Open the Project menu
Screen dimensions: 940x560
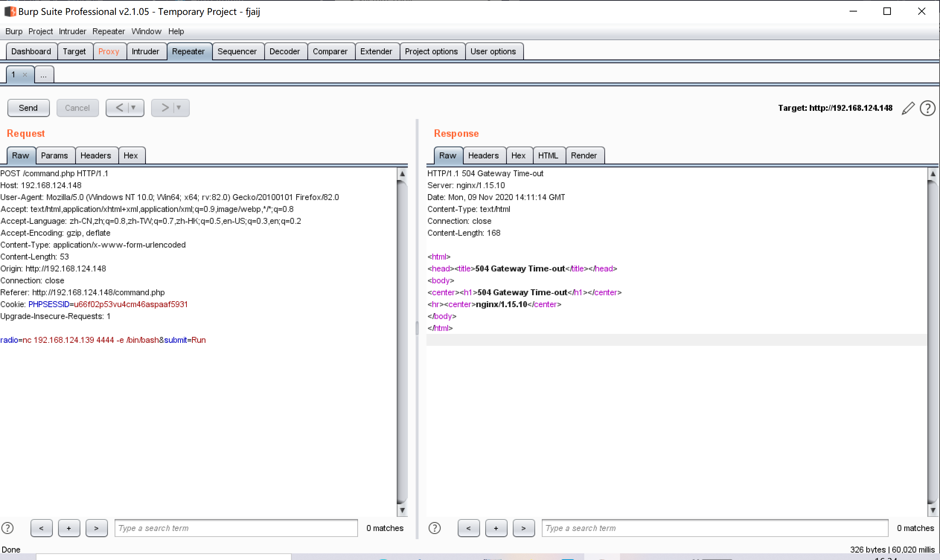41,31
